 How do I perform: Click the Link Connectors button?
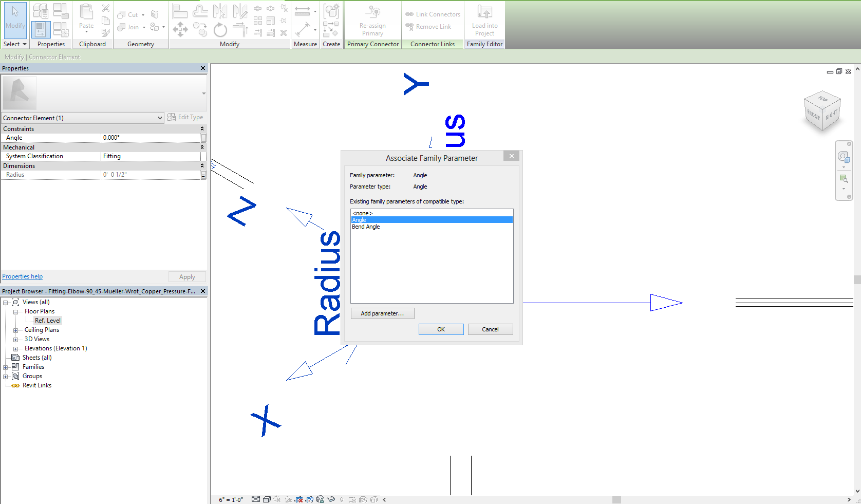coord(433,14)
